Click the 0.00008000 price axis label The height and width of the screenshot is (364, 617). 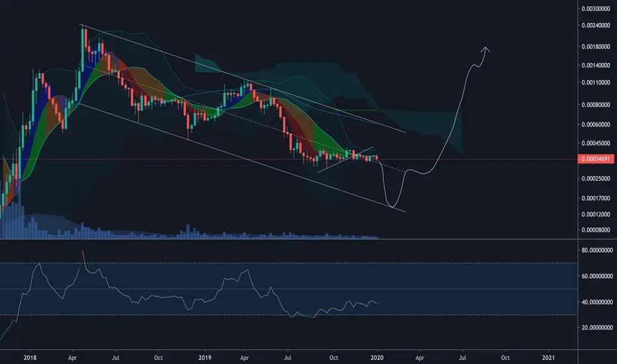click(596, 230)
